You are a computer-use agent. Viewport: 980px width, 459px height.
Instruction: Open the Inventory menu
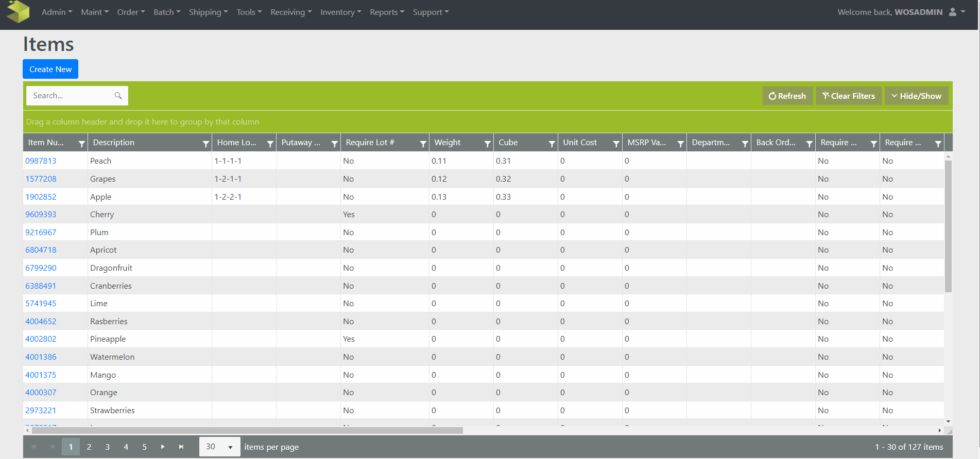[x=340, y=12]
